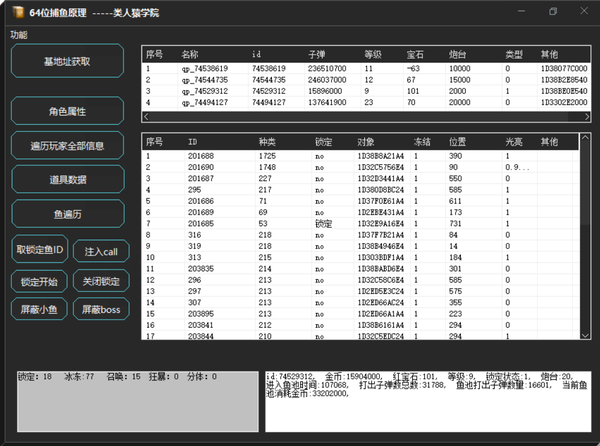
Task: Click the app icon in the title bar
Action: [x=13, y=12]
